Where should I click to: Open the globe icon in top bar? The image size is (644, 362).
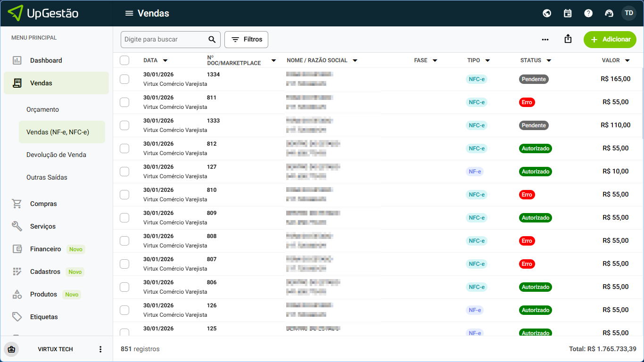(547, 13)
